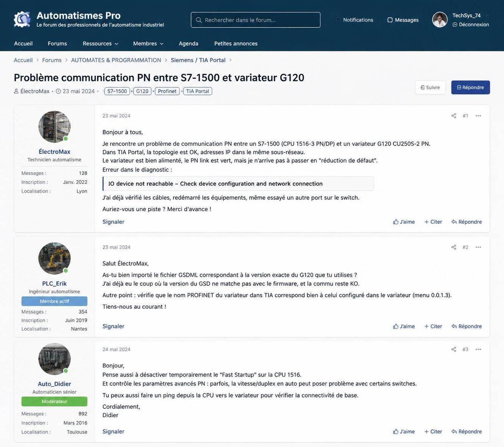The image size is (504, 447).
Task: Click ÉlectroMax author link under title
Action: 35,91
